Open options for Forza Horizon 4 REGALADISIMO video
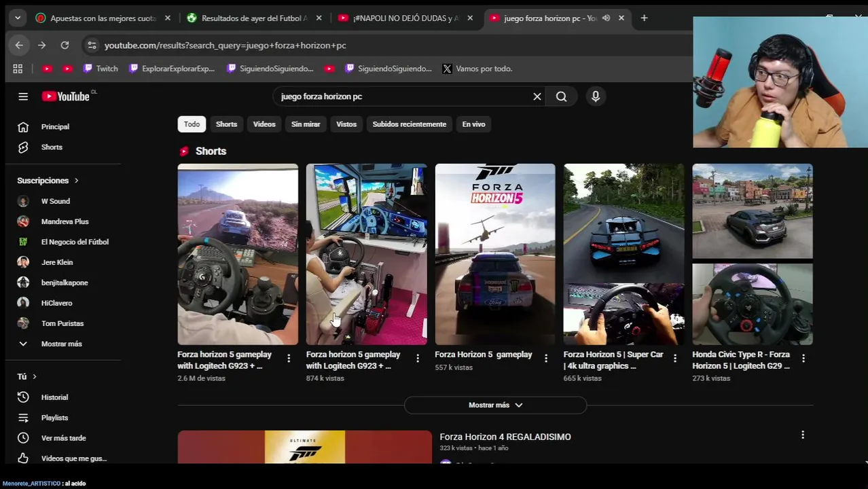 tap(803, 435)
